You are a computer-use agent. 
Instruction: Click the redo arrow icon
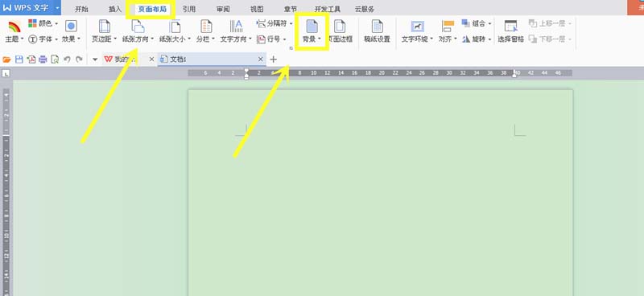[79, 60]
